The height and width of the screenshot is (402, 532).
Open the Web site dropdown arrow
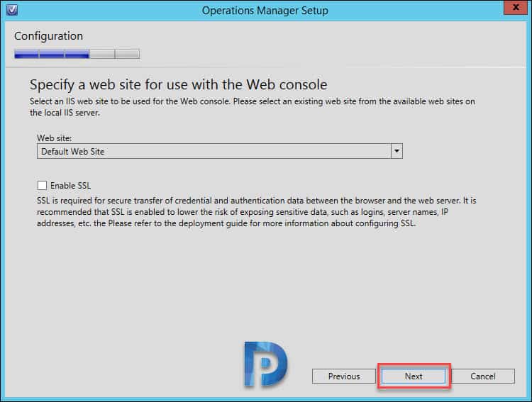(x=397, y=151)
